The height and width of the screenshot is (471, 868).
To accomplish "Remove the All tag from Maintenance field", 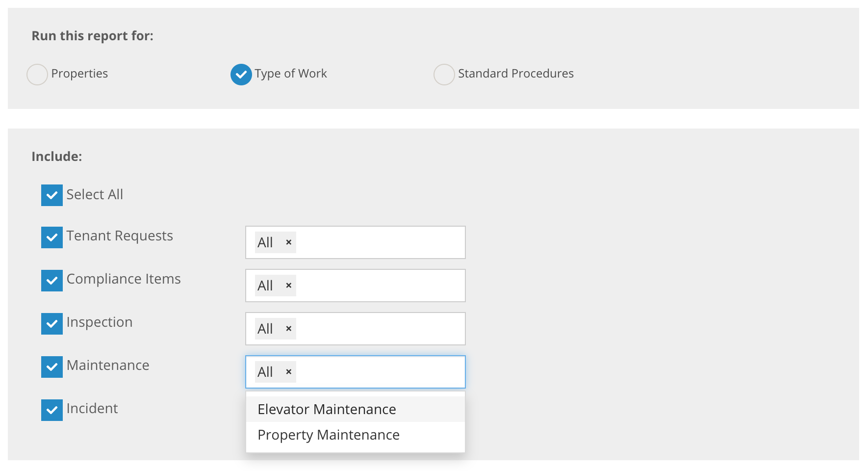I will click(289, 372).
